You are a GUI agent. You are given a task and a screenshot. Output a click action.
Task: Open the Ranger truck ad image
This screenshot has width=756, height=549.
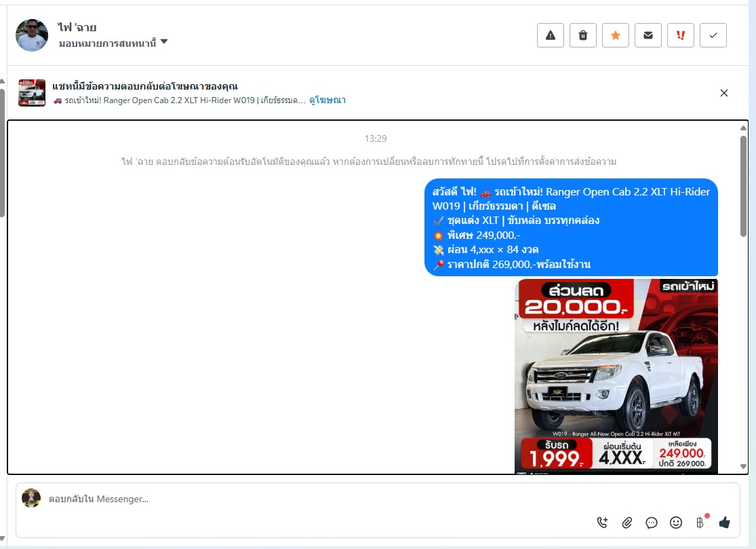[x=616, y=376]
